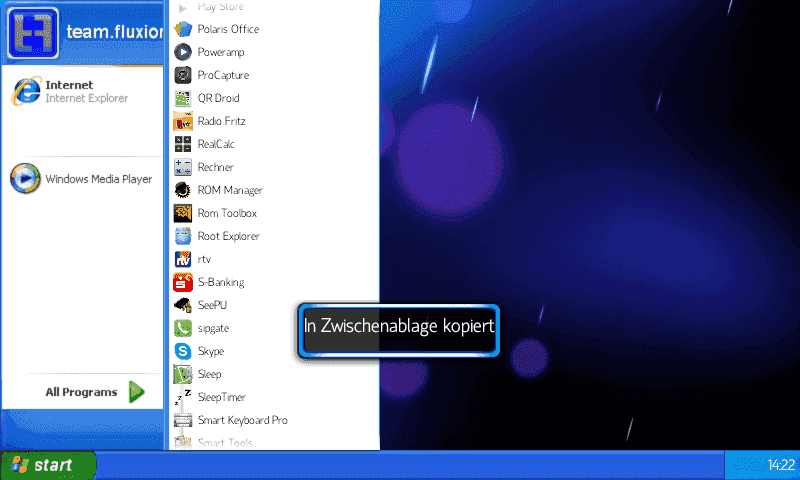Viewport: 800px width, 480px height.
Task: Open the Sleep app icon
Action: pyautogui.click(x=183, y=374)
